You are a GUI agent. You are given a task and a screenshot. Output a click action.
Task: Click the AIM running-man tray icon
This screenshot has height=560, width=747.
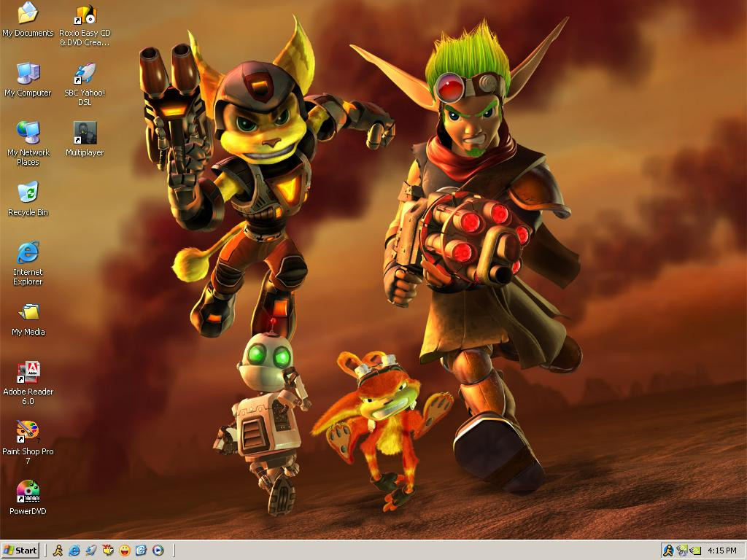click(x=668, y=551)
